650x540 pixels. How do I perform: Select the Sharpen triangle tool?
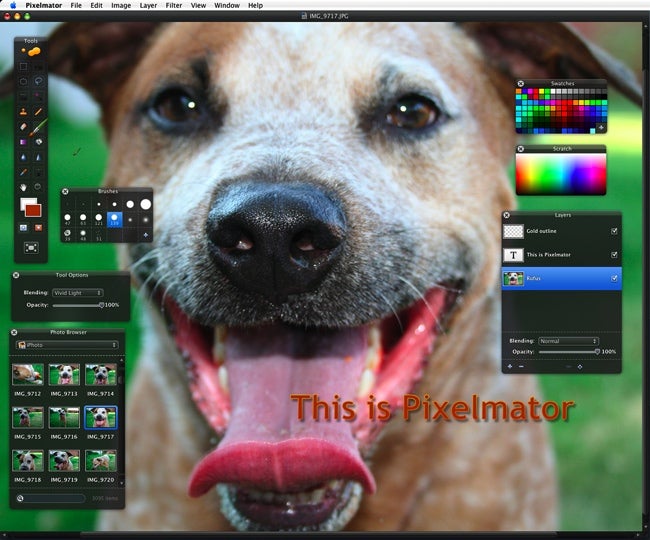tap(38, 157)
